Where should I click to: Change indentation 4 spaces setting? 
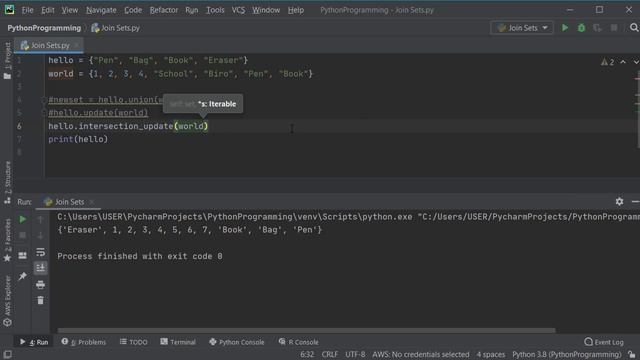(491, 354)
